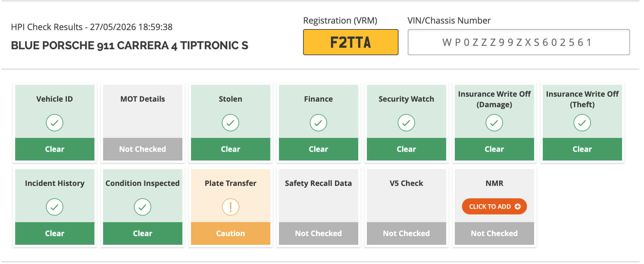Click the plus icon on the NMR add button
The width and height of the screenshot is (644, 264).
tap(518, 207)
